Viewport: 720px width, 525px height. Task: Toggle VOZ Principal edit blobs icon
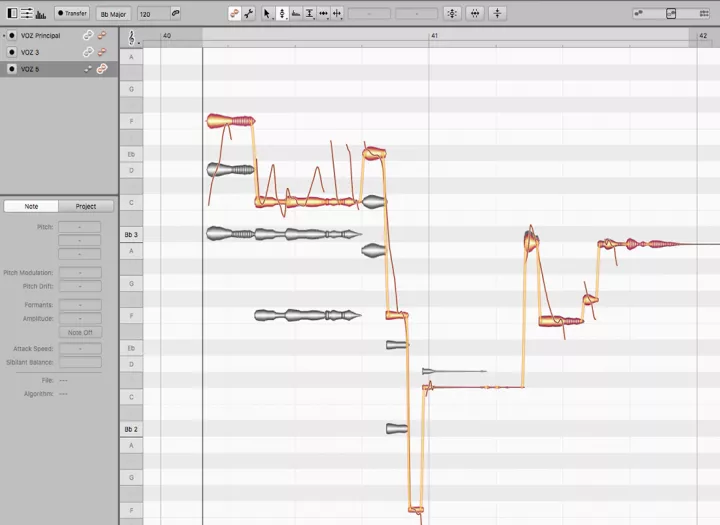[102, 35]
